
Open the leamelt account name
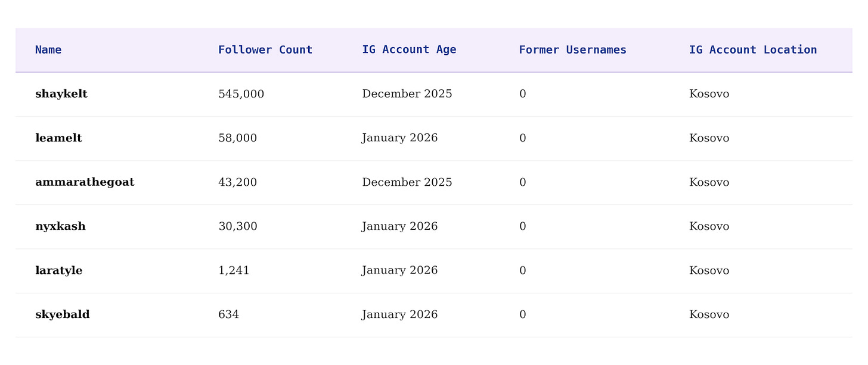pos(58,138)
